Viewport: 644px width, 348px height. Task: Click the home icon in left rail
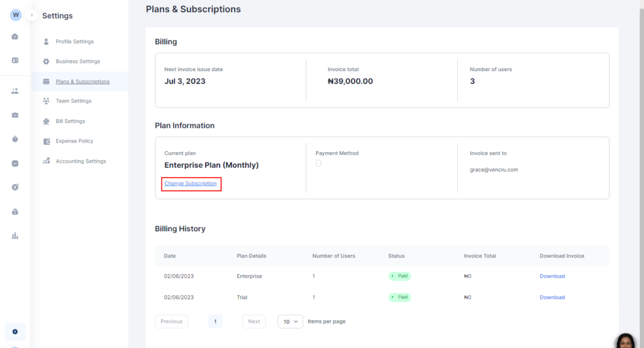tap(15, 36)
